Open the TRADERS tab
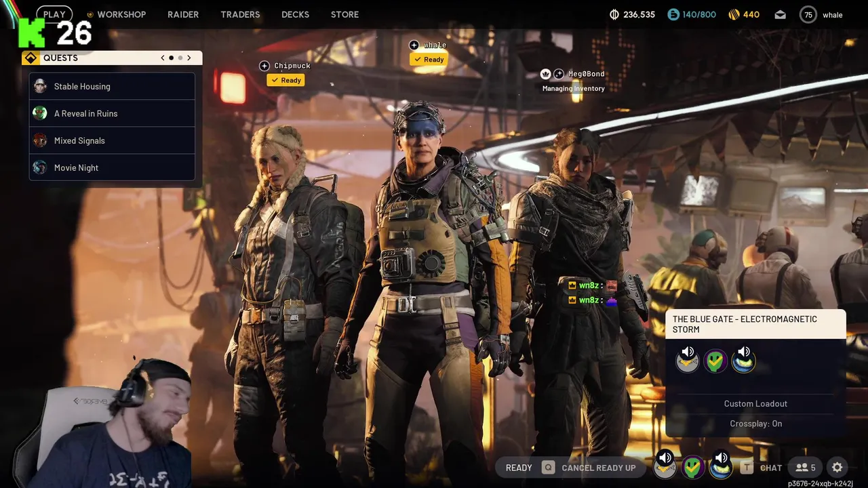The height and width of the screenshot is (488, 868). point(240,14)
